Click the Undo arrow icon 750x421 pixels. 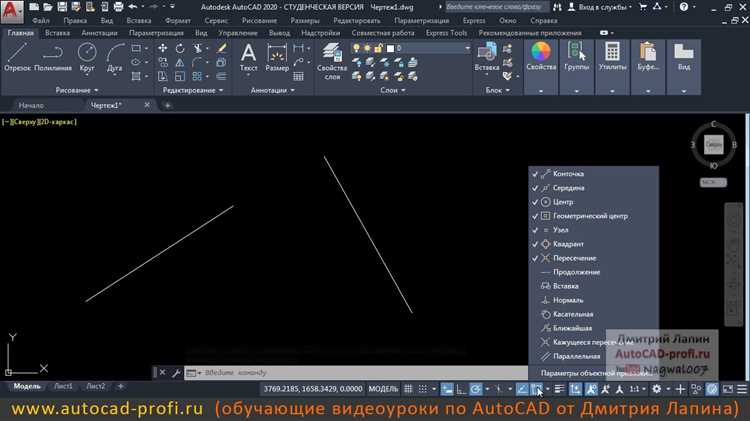click(x=133, y=7)
